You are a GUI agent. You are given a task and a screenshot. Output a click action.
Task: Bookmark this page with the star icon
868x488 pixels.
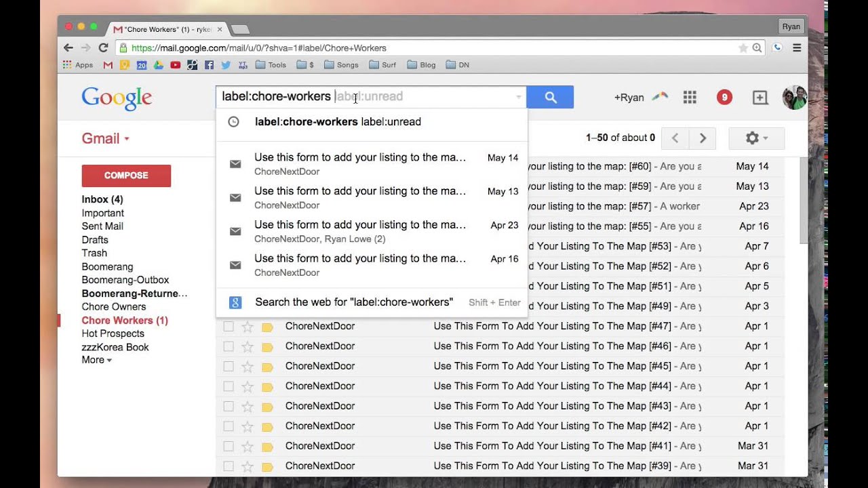743,48
